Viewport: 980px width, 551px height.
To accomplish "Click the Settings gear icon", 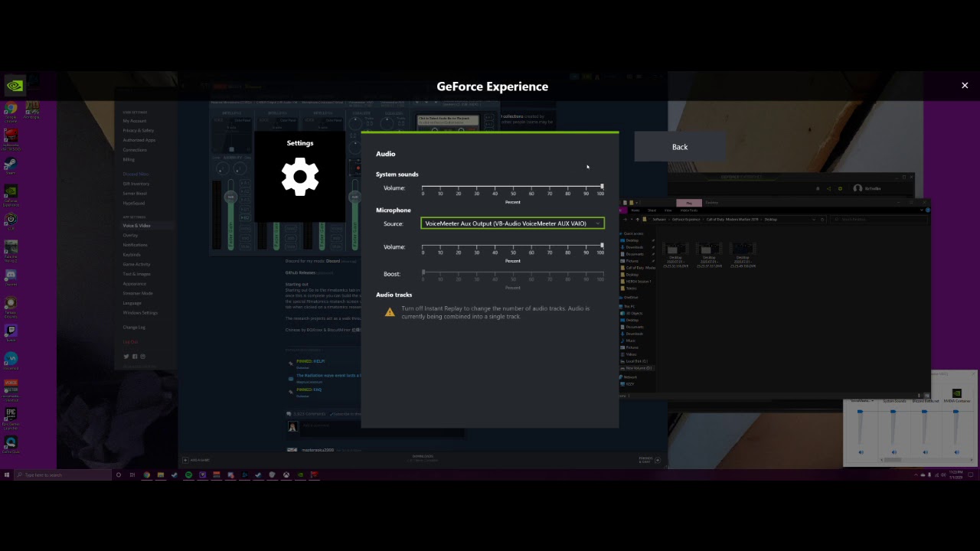I will [300, 178].
